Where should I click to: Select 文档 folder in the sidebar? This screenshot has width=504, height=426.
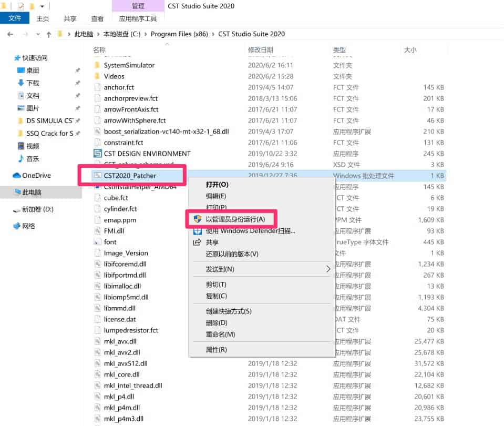[33, 96]
